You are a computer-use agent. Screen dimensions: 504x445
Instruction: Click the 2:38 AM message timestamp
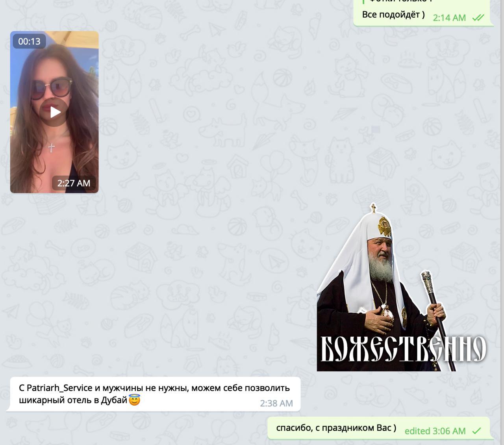click(x=276, y=403)
